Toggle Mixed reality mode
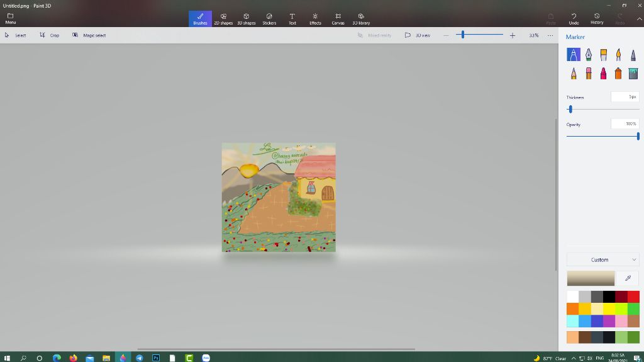 374,35
